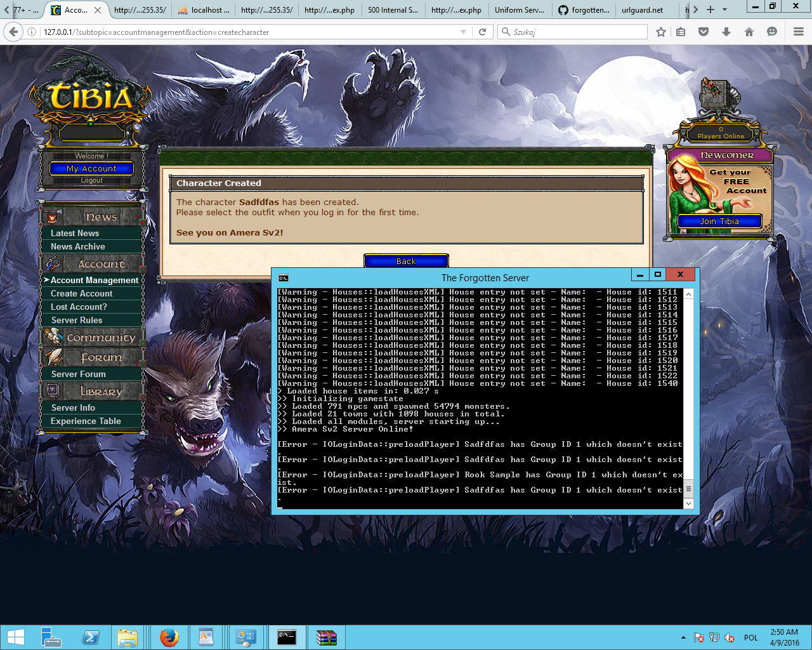Open a new browser tab
The height and width of the screenshot is (650, 812).
[710, 10]
